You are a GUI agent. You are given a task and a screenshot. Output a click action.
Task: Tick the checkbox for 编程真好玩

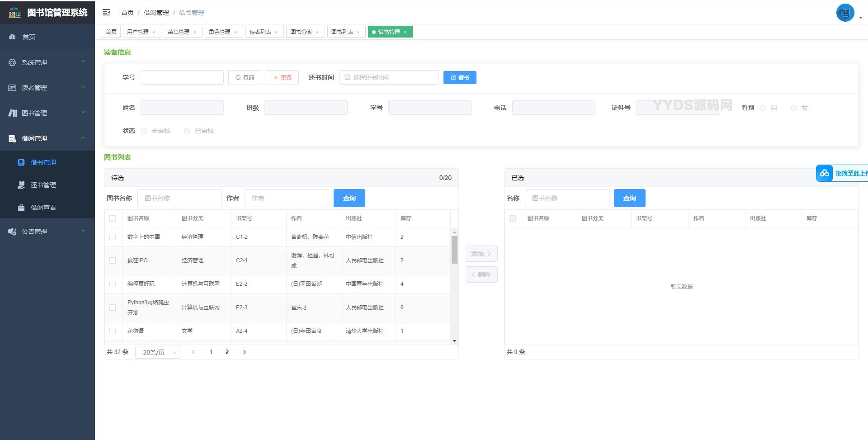(113, 284)
